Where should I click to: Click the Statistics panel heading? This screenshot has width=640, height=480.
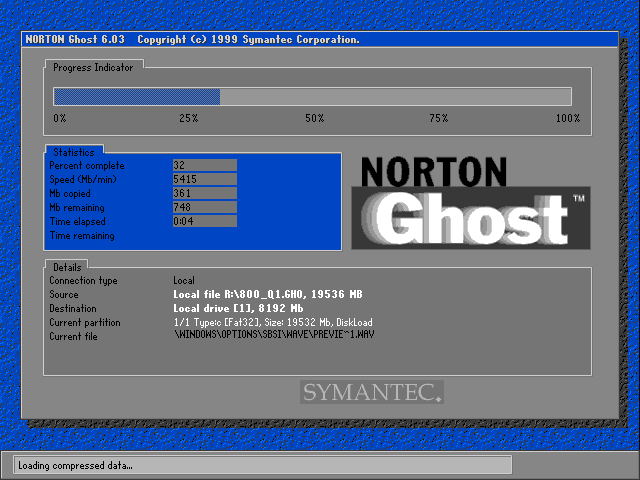tap(74, 152)
